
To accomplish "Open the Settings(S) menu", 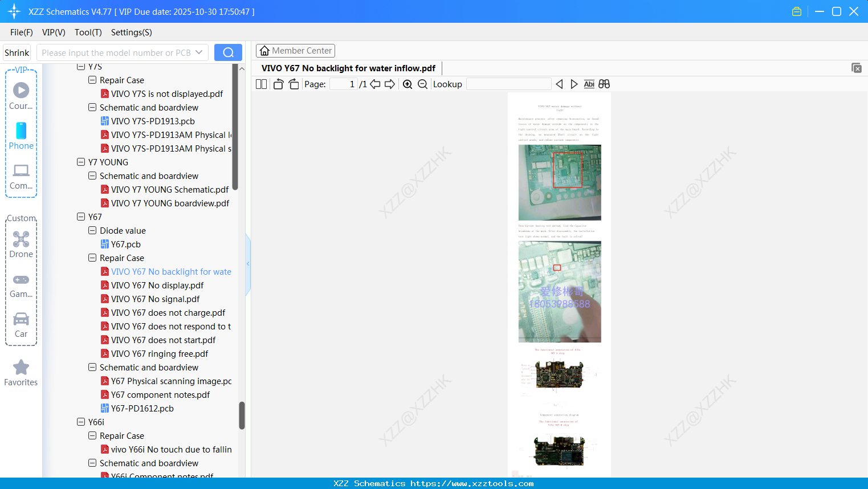I will 132,32.
